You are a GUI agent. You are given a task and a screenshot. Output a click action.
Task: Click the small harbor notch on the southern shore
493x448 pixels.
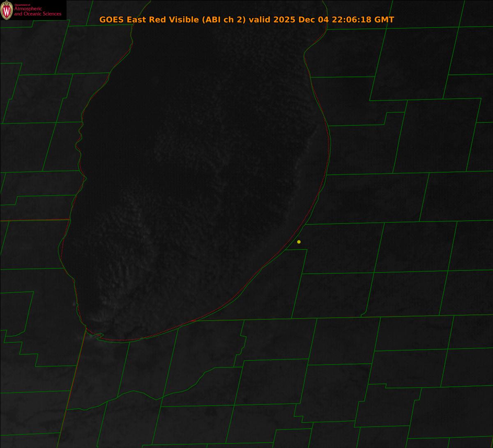[x=99, y=336]
